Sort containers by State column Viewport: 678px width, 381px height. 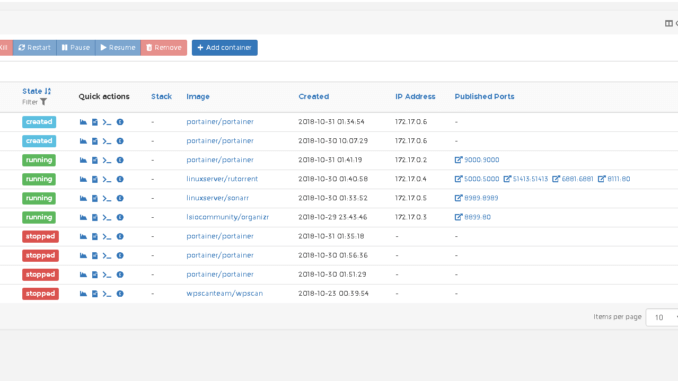click(37, 91)
